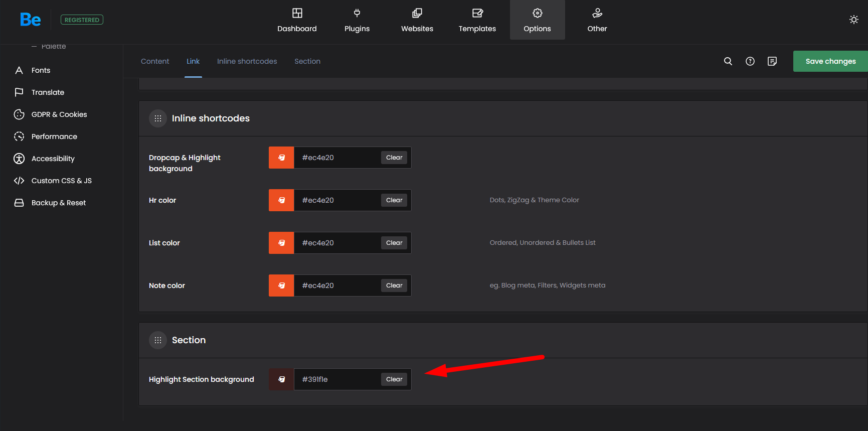Open the Templates edit icon
The image size is (868, 431).
[477, 13]
